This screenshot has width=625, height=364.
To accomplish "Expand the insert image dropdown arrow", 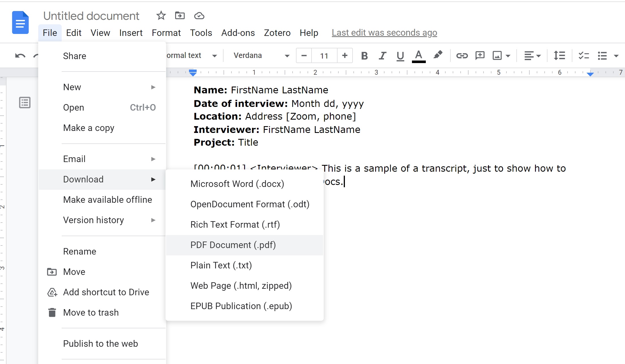I will click(508, 56).
